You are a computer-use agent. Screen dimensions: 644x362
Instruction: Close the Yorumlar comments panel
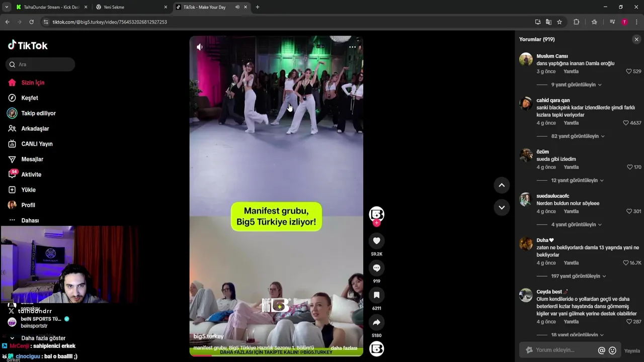point(636,39)
